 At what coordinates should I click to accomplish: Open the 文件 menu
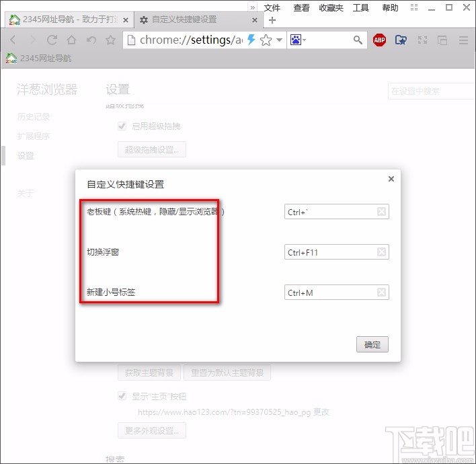[272, 7]
